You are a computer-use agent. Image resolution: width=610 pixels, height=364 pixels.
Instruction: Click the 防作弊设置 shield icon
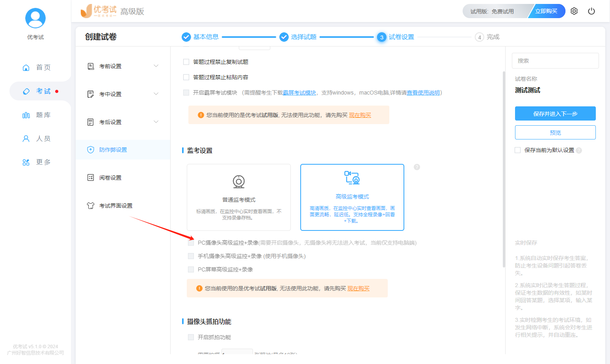[91, 150]
